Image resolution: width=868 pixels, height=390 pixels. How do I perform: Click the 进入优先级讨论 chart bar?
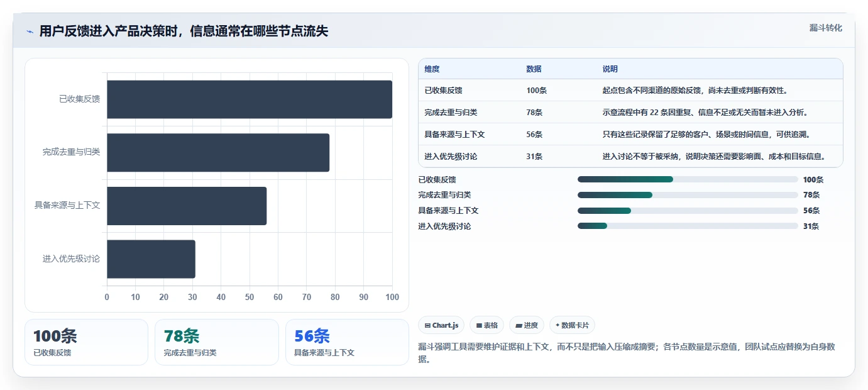click(151, 259)
